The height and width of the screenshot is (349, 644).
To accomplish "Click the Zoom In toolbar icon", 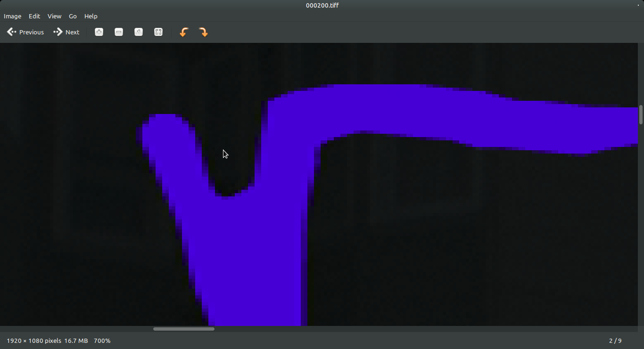I will [99, 32].
